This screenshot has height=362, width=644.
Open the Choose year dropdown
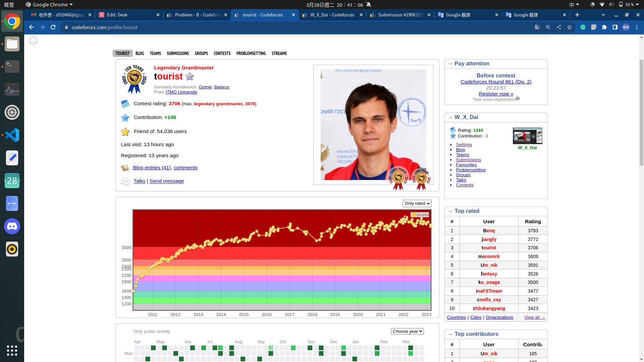coord(407,331)
